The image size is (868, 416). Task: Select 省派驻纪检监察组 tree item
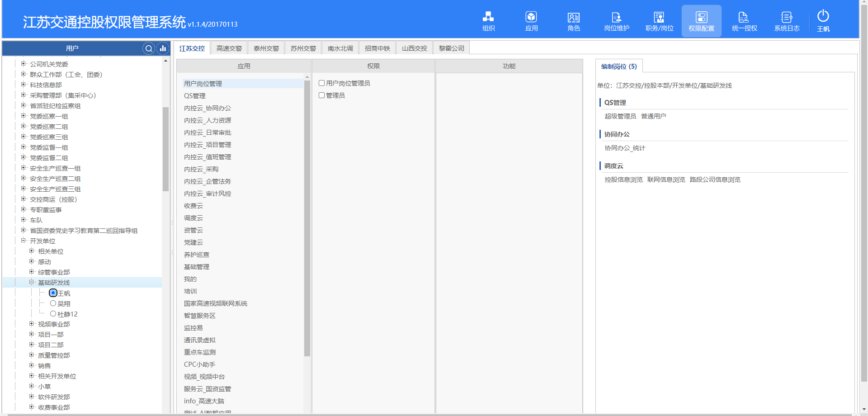coord(55,106)
